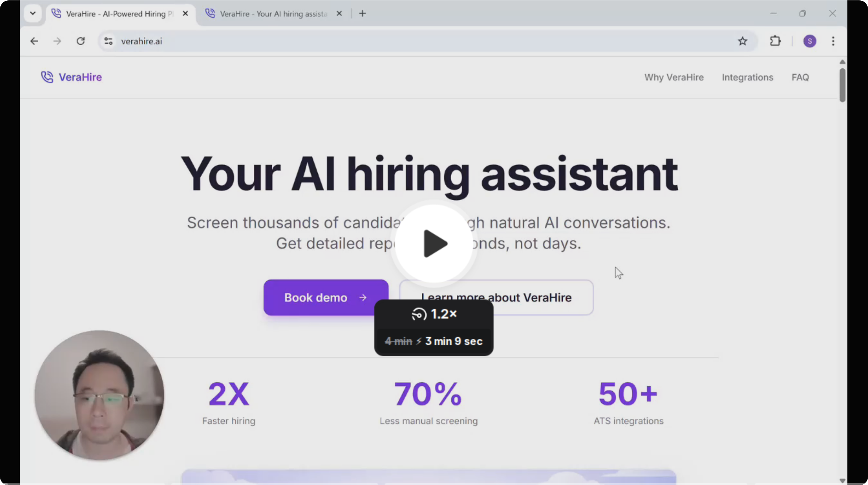Image resolution: width=868 pixels, height=485 pixels.
Task: Switch to the 'VeraHire - Your AI hiring assistant' tab
Action: (x=273, y=14)
